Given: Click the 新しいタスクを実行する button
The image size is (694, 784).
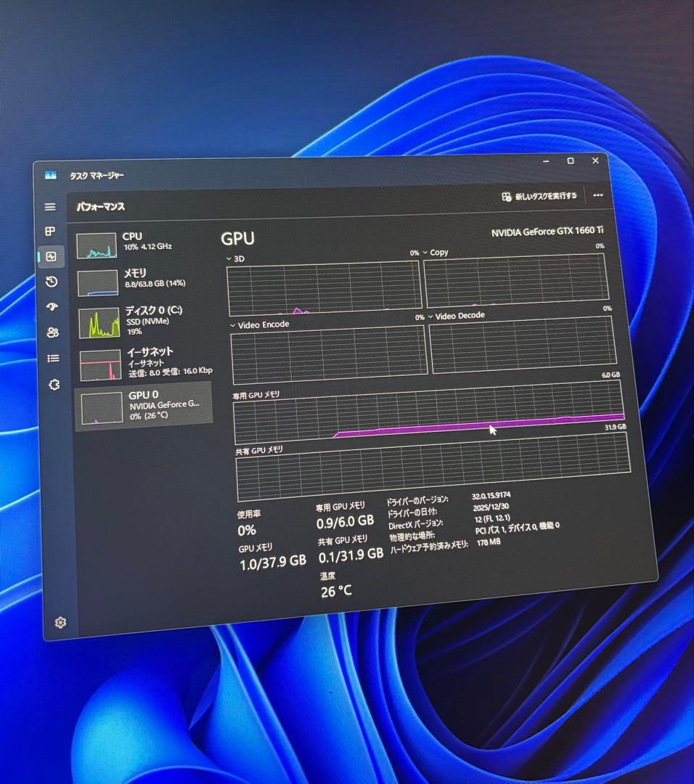Looking at the screenshot, I should pos(539,196).
